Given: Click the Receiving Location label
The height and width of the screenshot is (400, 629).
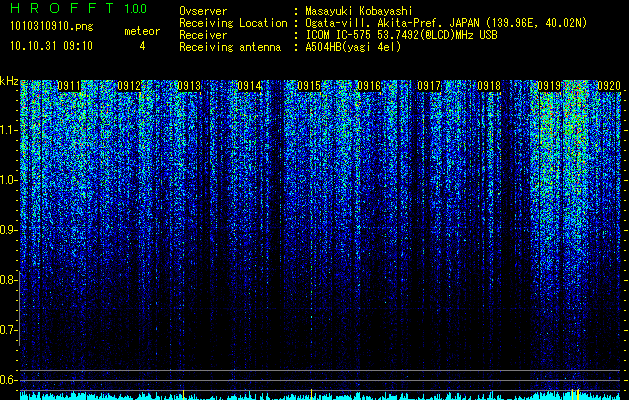Looking at the screenshot, I should [233, 23].
